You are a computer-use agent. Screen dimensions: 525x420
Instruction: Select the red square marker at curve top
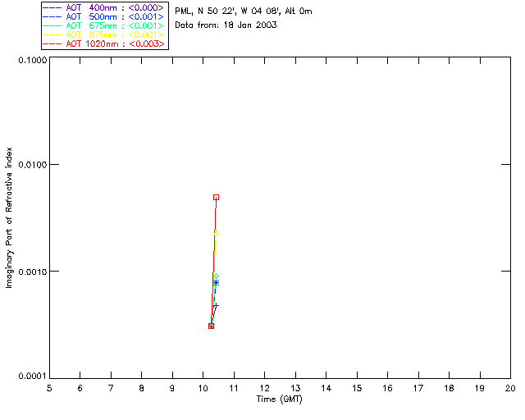(x=217, y=197)
